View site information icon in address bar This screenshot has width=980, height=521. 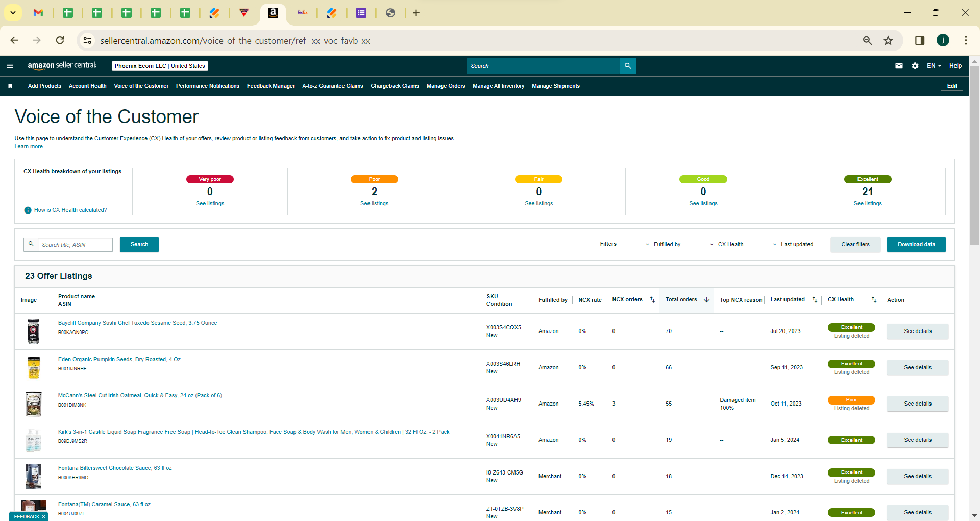pos(88,40)
